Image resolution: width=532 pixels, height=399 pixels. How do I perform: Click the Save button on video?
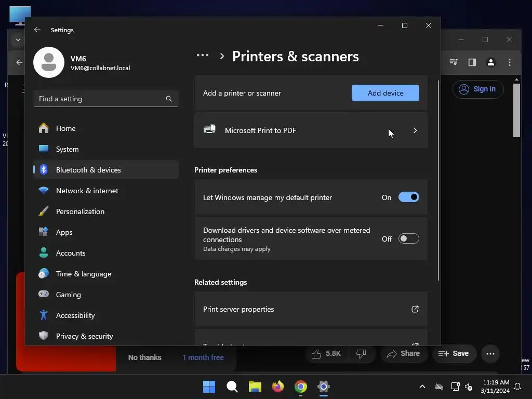[454, 354]
